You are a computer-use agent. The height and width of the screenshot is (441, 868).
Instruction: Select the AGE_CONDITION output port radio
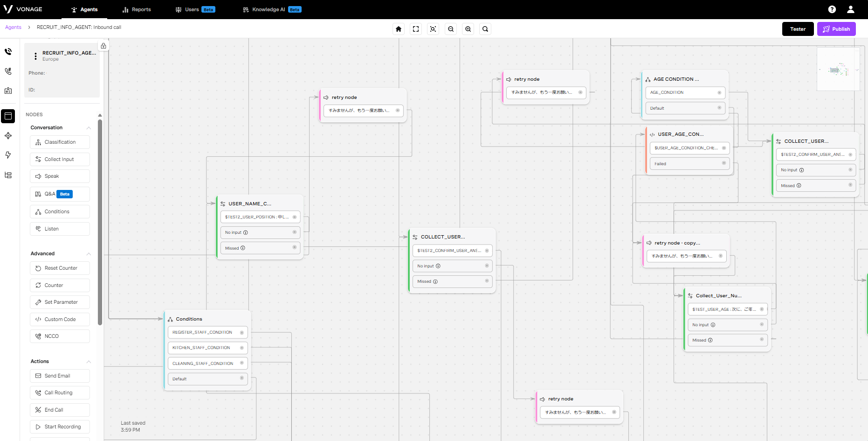[x=719, y=92]
